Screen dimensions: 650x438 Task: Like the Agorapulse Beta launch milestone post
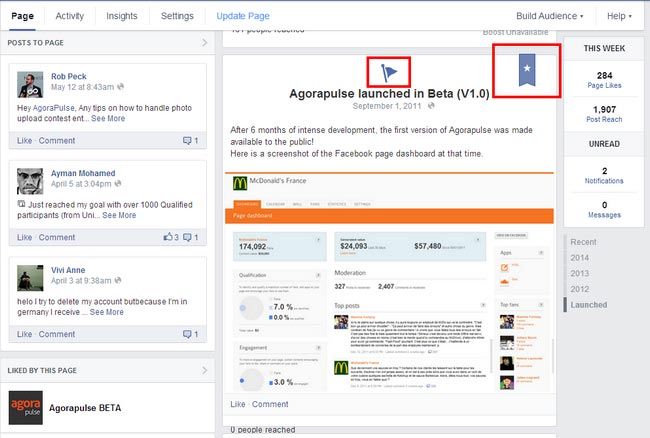[x=238, y=404]
